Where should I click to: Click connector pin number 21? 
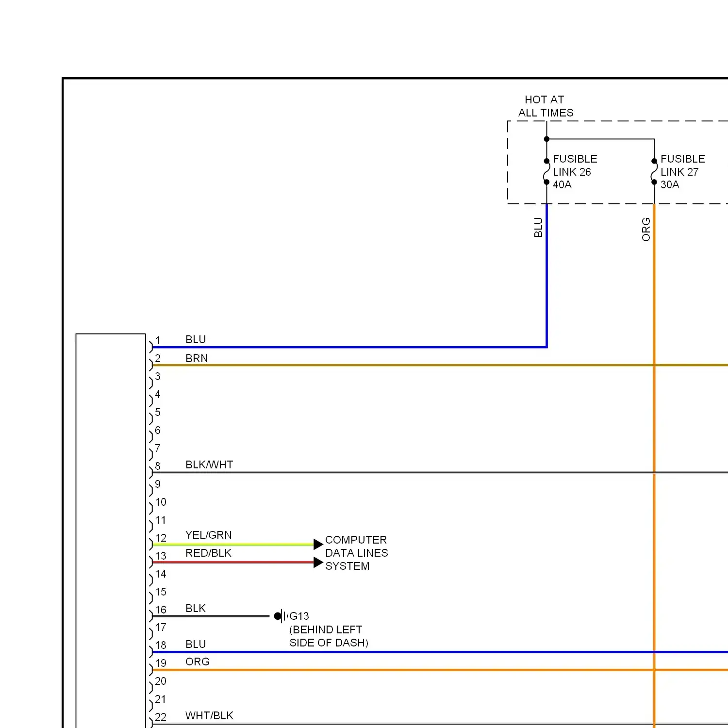pos(161,699)
